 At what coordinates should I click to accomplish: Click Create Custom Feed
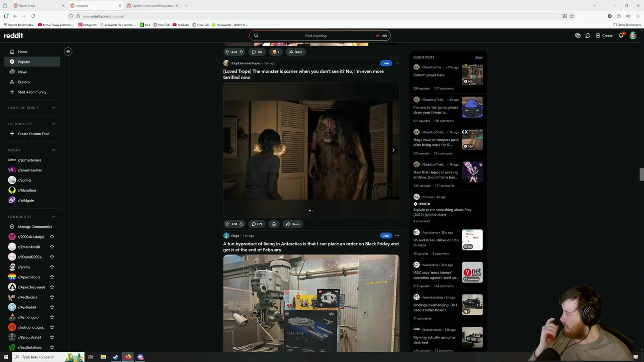(x=32, y=134)
